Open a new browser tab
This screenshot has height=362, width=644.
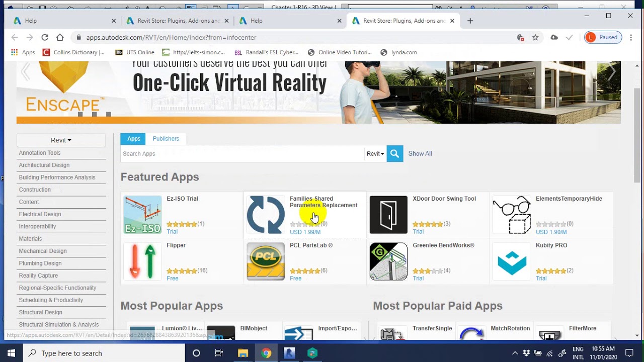click(470, 21)
